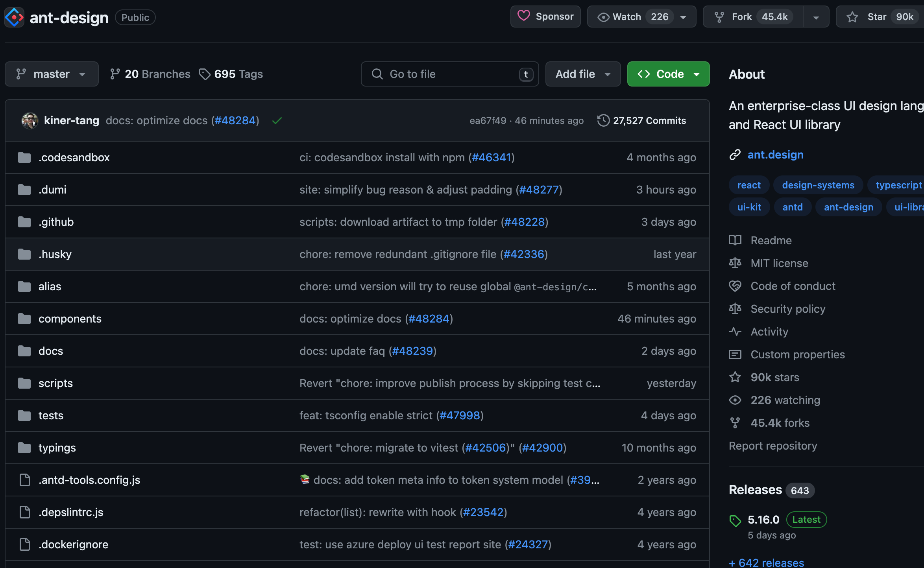Click the 45.4k forks fork icon
The width and height of the screenshot is (924, 568).
735,422
